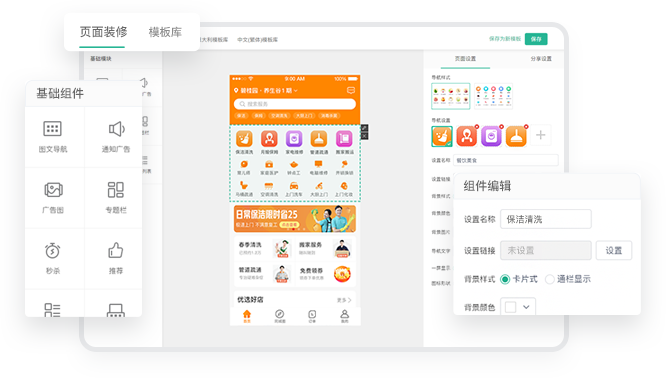The image size is (666, 378).
Task: Click the 设置名称 field showing 餐饮美食
Action: click(506, 161)
